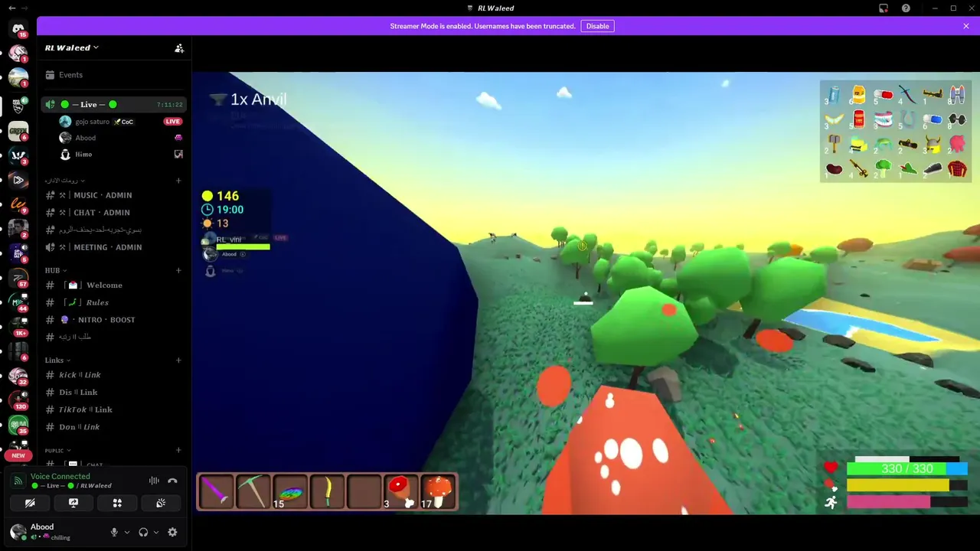The width and height of the screenshot is (980, 551).
Task: Add channel to Arabic admin category
Action: coord(178,181)
